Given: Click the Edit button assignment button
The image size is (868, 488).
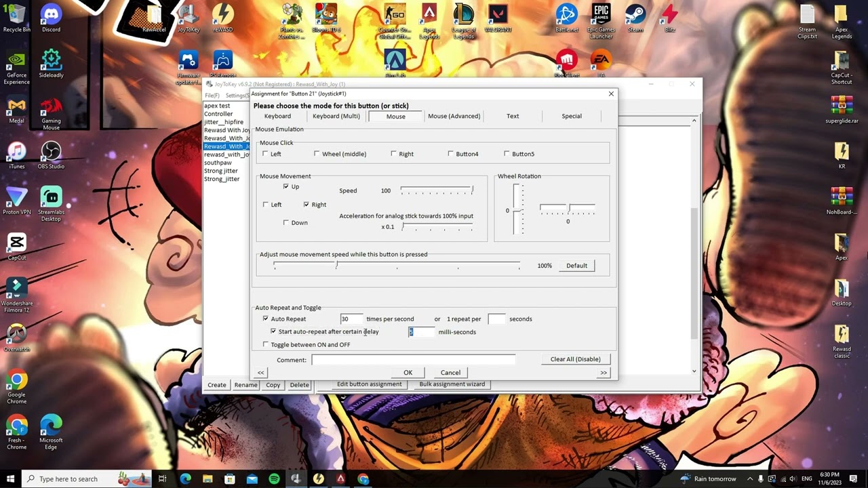Looking at the screenshot, I should coord(370,384).
